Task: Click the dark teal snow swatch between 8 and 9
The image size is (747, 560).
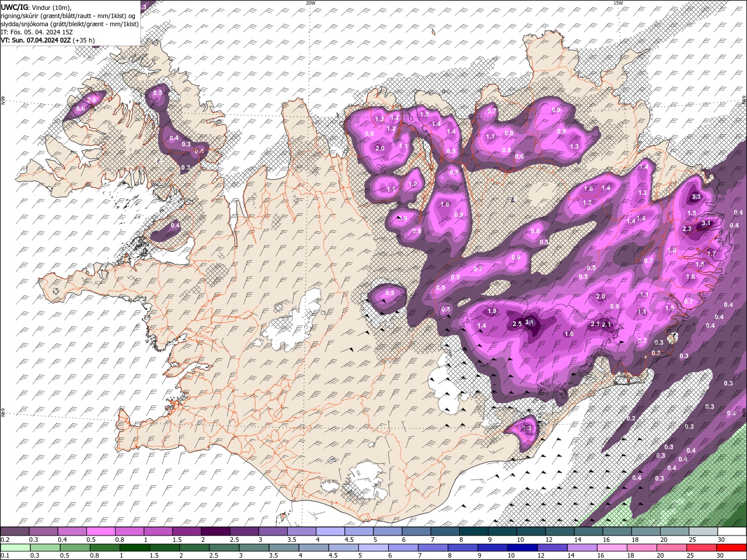Action: (x=473, y=531)
